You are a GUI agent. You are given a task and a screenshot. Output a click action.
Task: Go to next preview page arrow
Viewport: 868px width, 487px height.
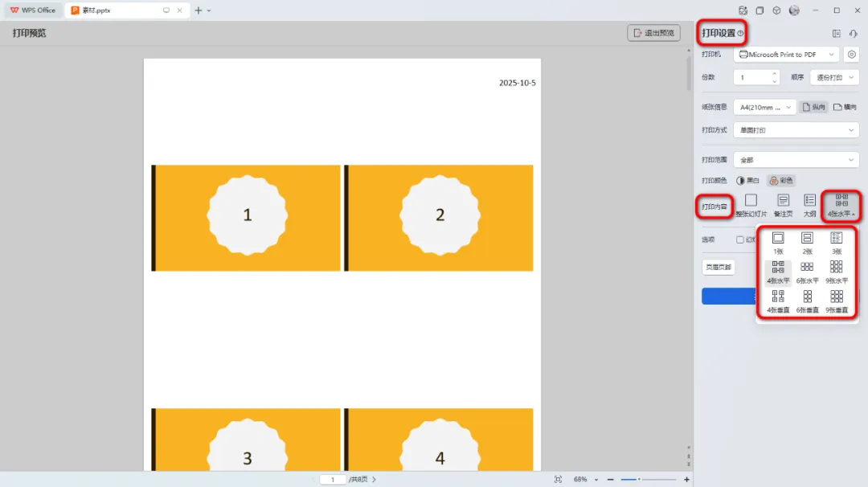tap(375, 479)
